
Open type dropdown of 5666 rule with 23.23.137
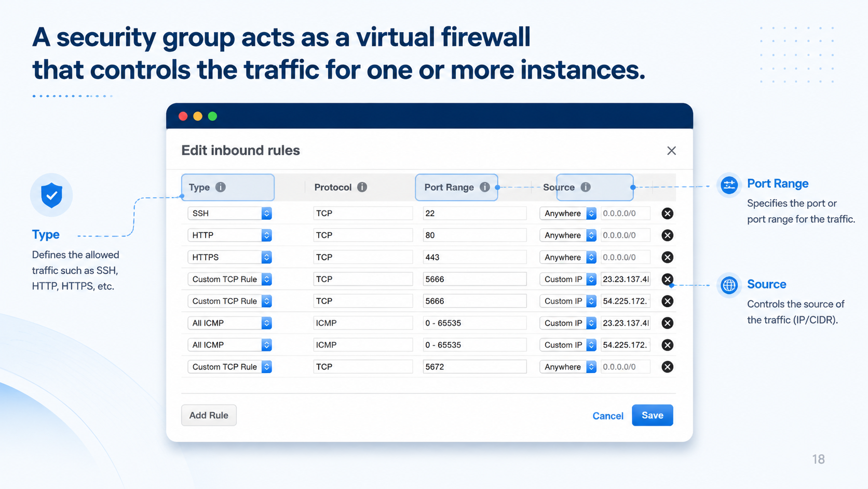(x=229, y=279)
